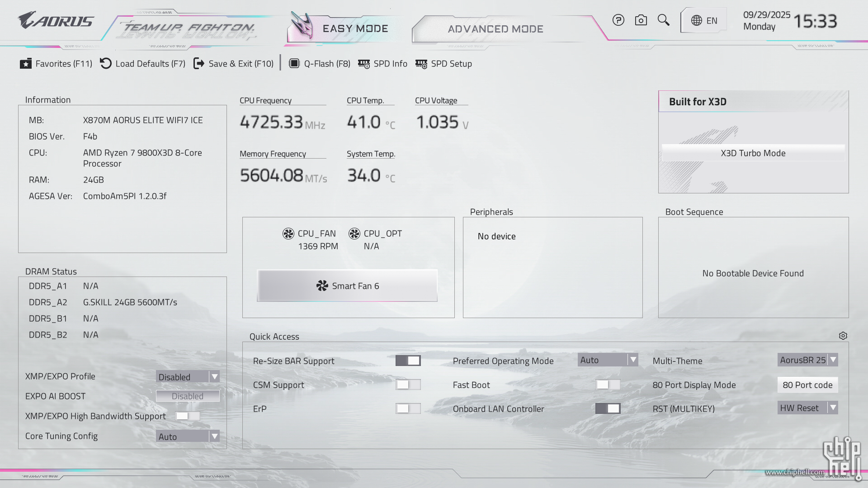The height and width of the screenshot is (488, 868).
Task: Click the X3D Turbo Mode button
Action: coord(753,153)
